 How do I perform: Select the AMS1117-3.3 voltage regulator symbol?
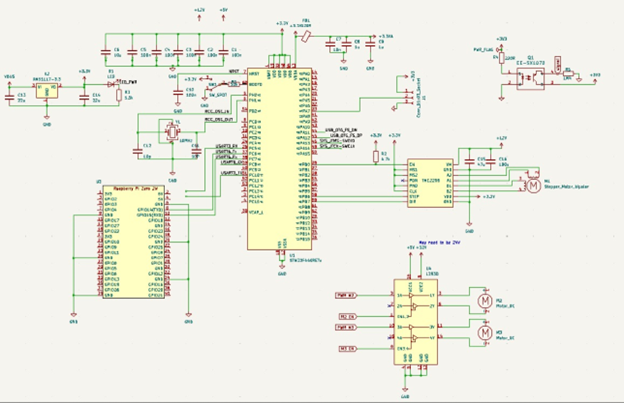click(x=48, y=90)
